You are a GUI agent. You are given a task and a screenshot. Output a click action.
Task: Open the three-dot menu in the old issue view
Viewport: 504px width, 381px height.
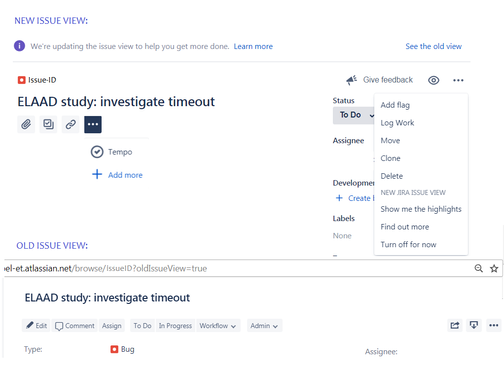494,325
